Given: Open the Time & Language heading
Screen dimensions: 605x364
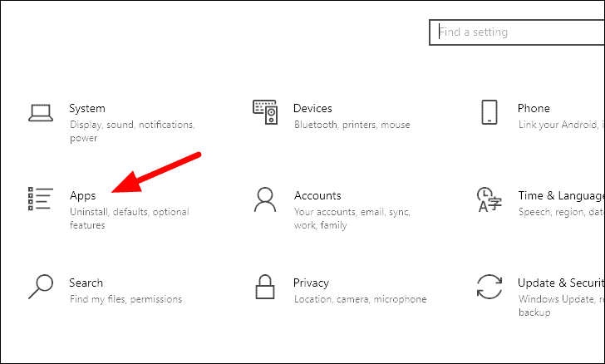Looking at the screenshot, I should [561, 195].
